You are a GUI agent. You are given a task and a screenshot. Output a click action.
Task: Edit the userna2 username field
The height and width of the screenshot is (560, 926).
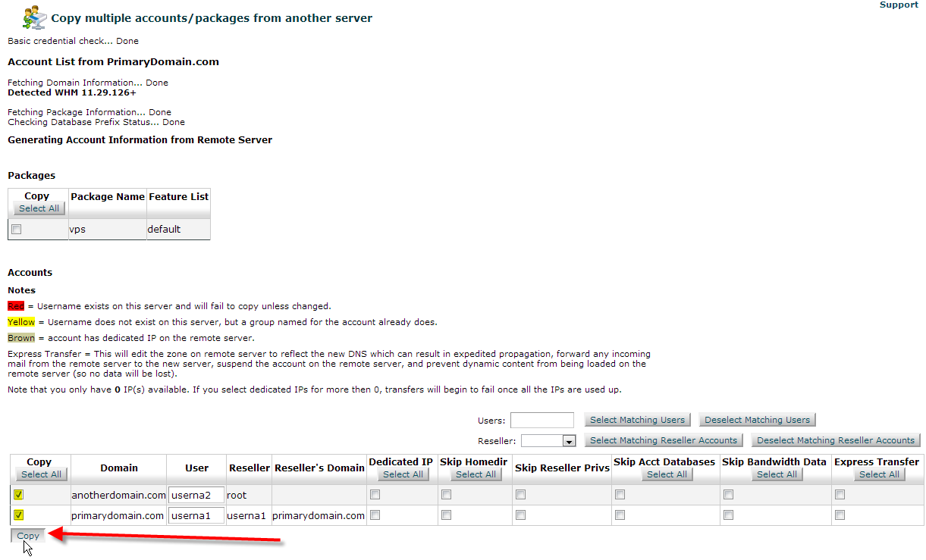point(196,495)
